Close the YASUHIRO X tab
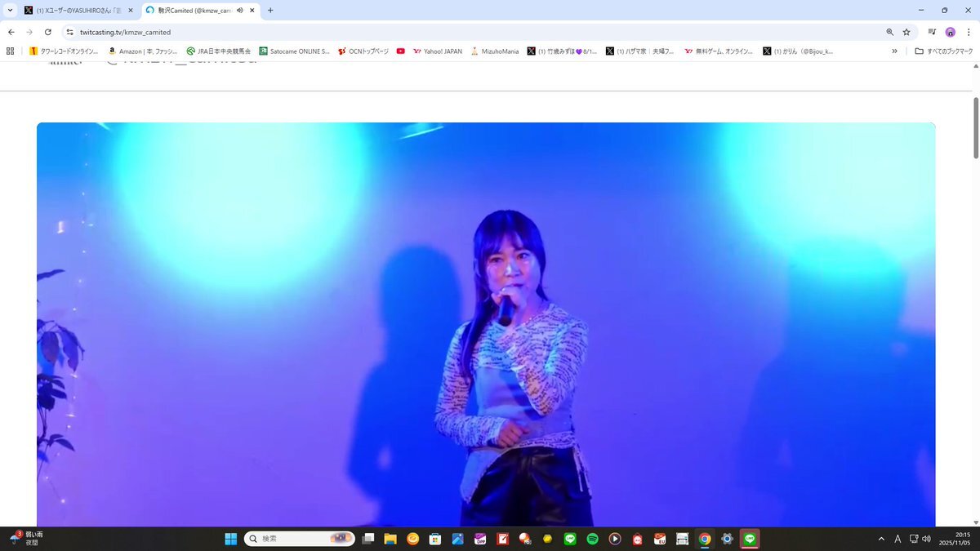The height and width of the screenshot is (551, 980). [130, 11]
